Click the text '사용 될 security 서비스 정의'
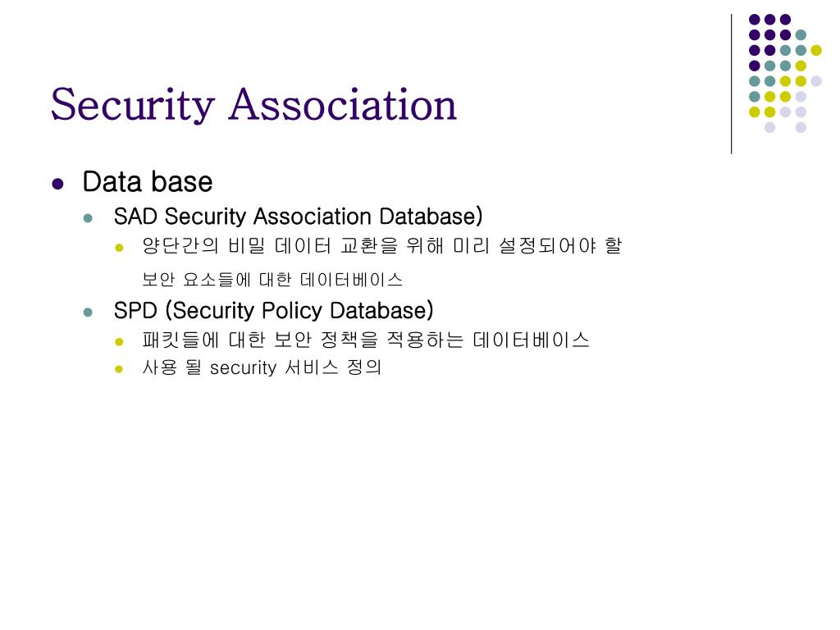This screenshot has width=840, height=630. 262,367
